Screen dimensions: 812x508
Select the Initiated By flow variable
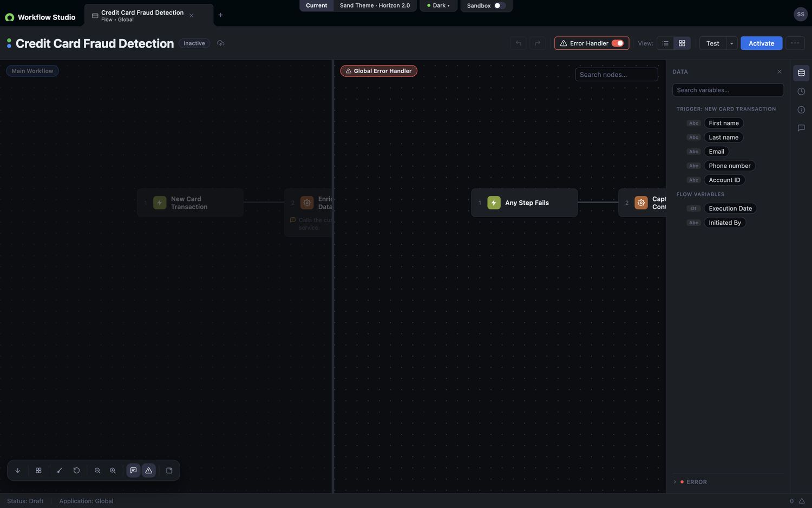point(725,223)
